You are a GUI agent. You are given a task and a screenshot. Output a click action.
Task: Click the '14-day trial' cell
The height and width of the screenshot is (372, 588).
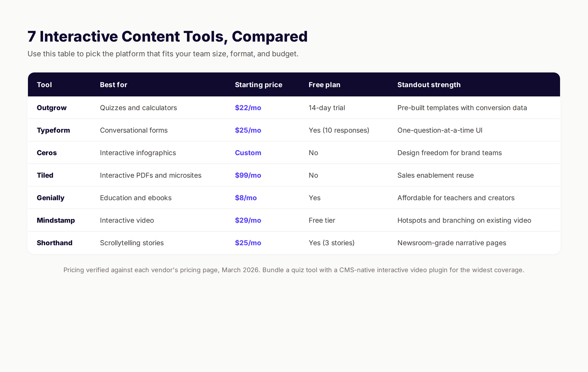click(x=327, y=108)
